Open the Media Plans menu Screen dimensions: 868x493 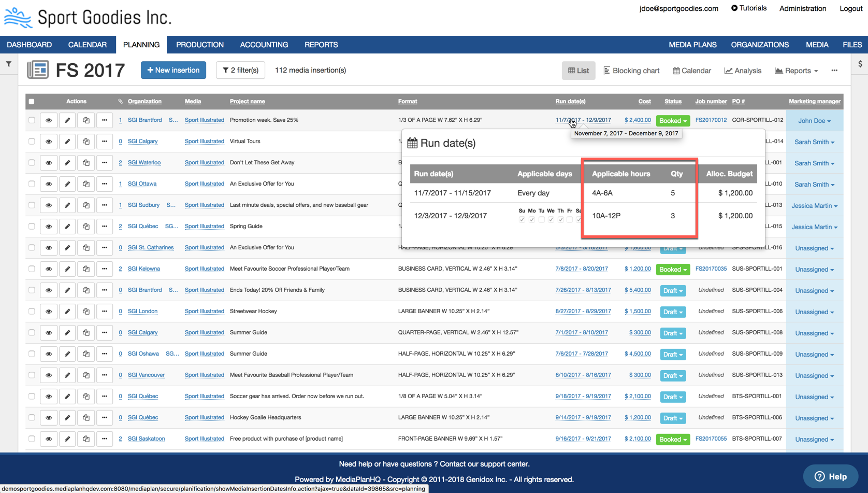692,45
